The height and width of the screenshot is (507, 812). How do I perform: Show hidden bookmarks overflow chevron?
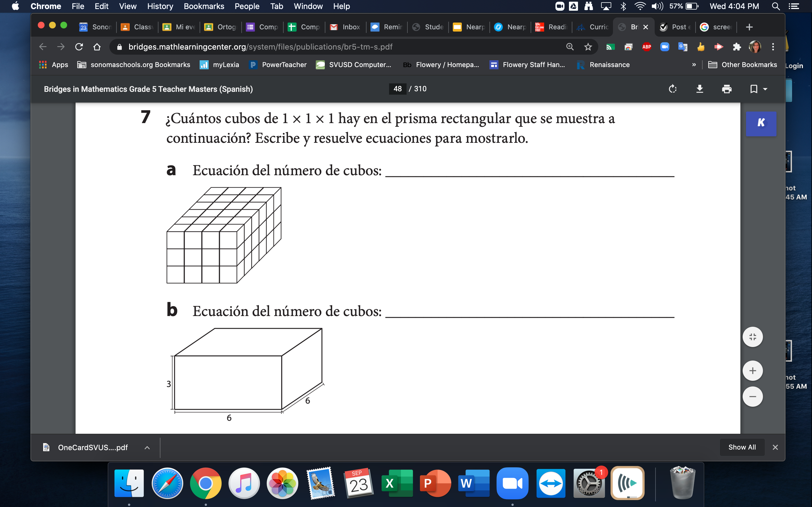tap(694, 65)
